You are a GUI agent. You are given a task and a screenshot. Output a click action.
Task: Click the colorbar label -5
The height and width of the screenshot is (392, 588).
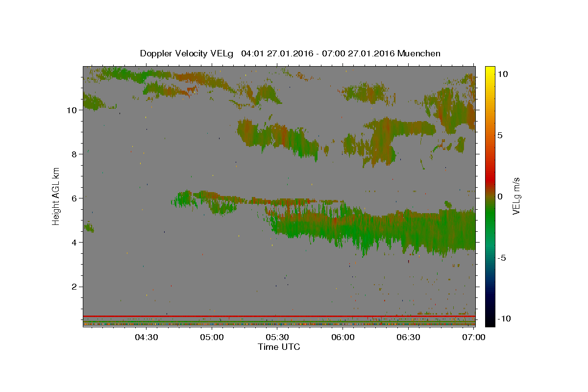coord(502,258)
